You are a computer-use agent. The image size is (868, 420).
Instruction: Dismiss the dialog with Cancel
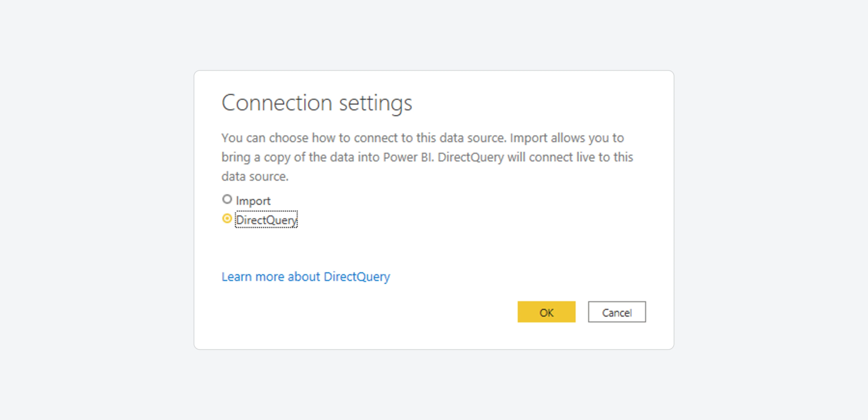tap(617, 312)
